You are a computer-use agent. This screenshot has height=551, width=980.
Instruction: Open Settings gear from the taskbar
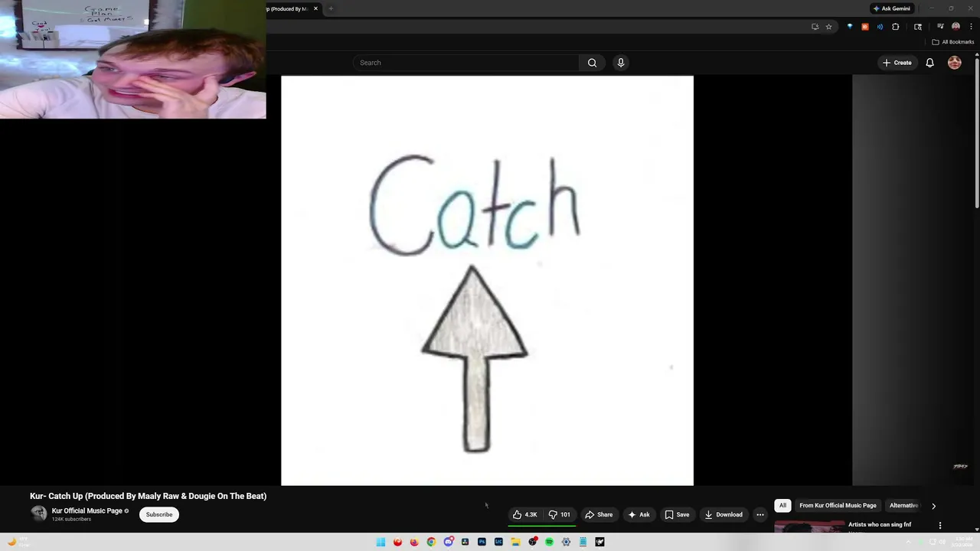click(566, 542)
